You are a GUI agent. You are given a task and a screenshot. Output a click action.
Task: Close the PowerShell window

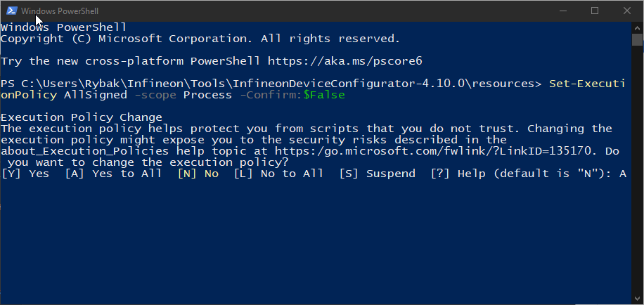pyautogui.click(x=626, y=11)
